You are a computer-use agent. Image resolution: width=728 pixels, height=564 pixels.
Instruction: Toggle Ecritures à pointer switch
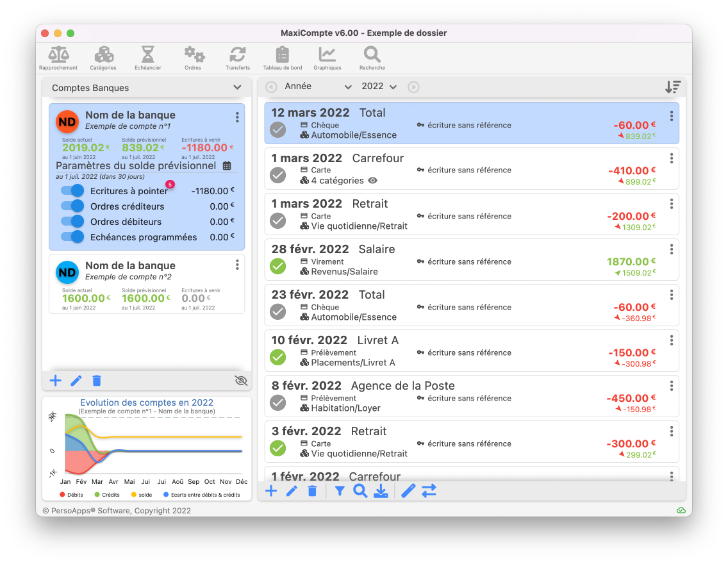pos(72,191)
